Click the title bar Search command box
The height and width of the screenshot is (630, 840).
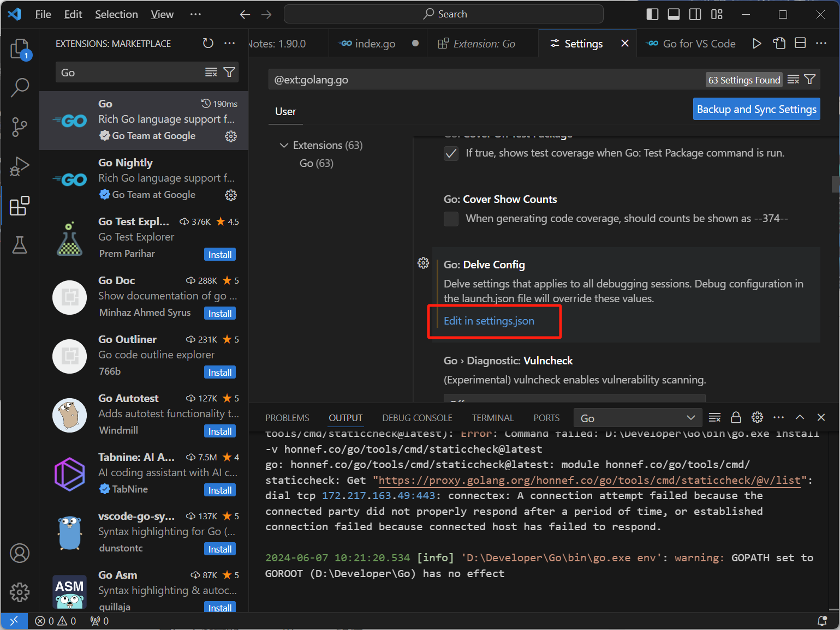444,14
